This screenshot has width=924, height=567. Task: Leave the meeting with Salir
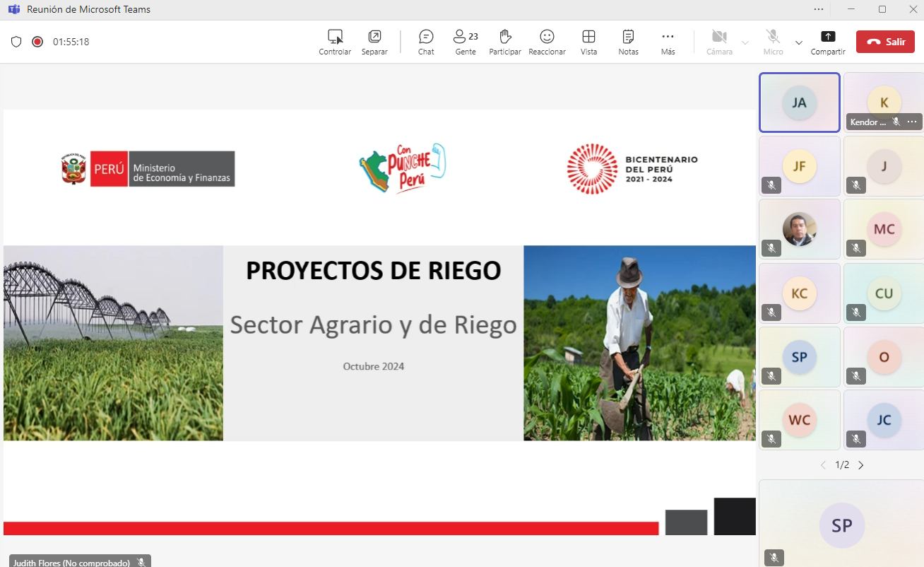[885, 42]
